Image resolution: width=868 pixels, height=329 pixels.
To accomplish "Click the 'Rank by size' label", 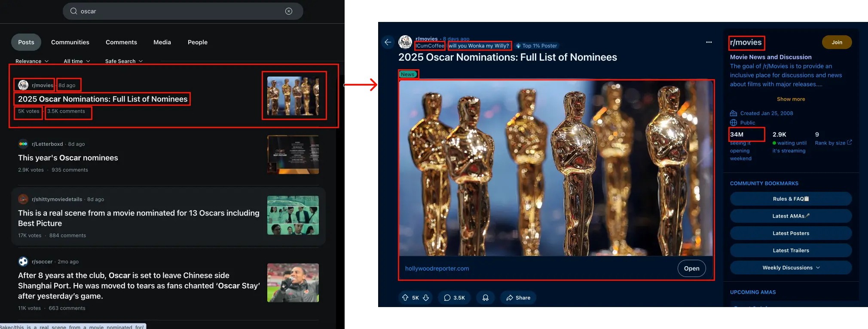I will click(830, 143).
